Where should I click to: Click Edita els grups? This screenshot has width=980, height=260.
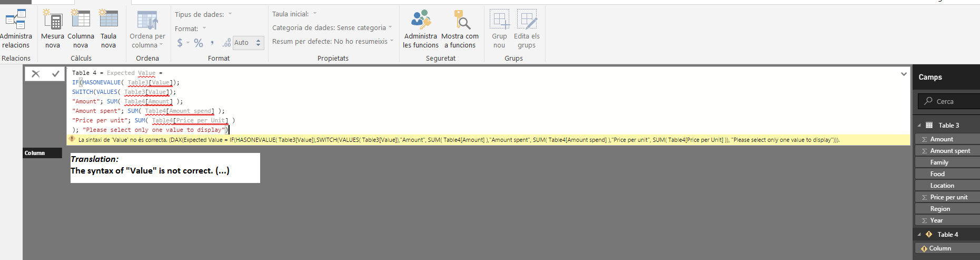tap(527, 29)
